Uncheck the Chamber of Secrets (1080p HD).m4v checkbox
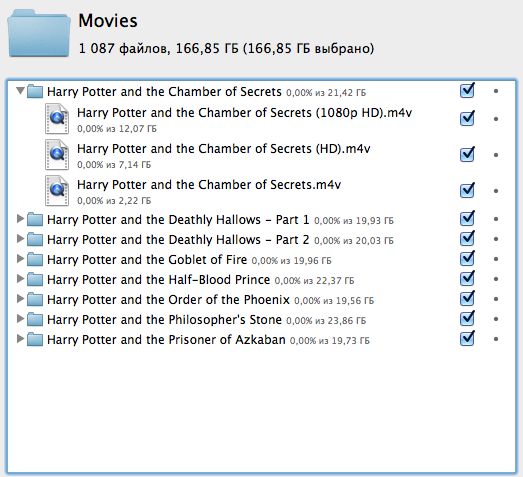 467,118
